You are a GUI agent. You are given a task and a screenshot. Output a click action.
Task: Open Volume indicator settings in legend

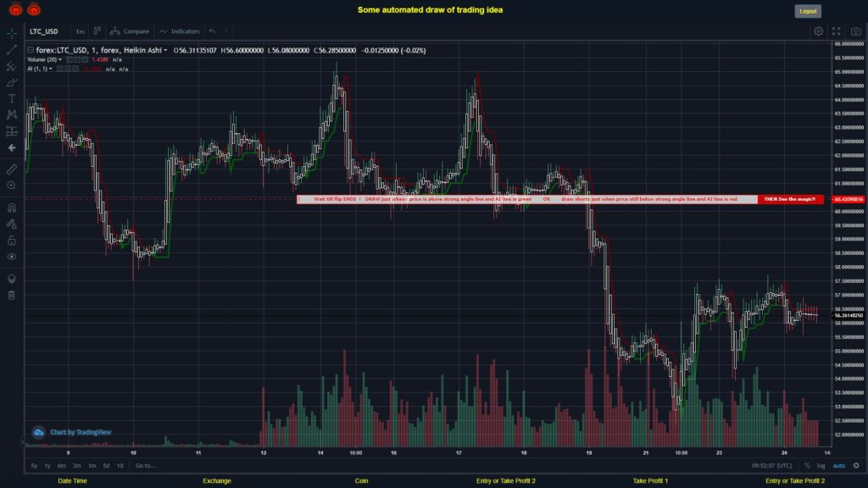[x=77, y=60]
